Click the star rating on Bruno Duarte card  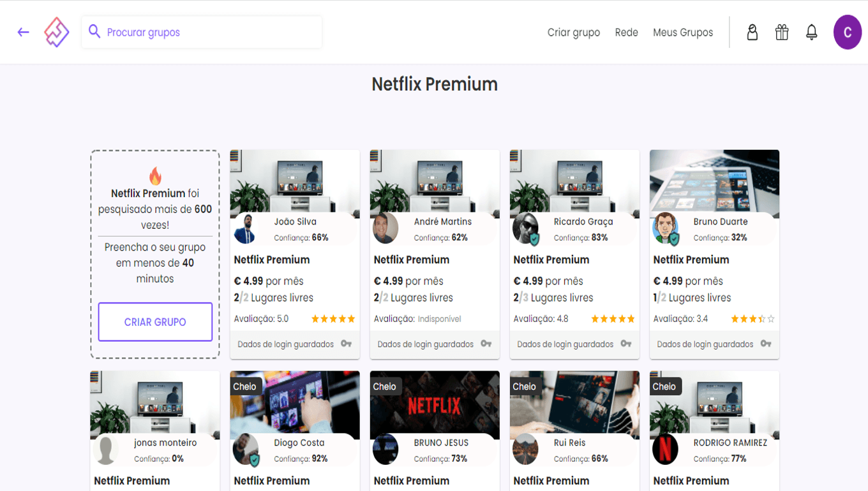click(752, 319)
